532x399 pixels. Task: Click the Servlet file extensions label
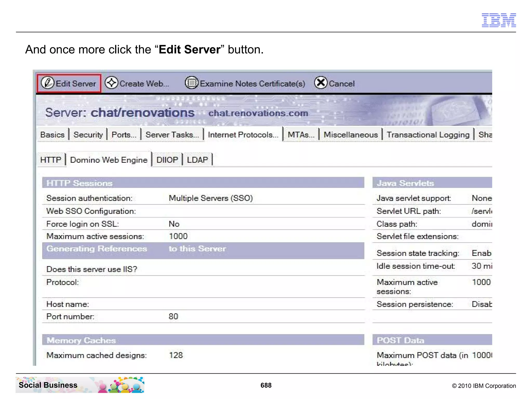418,236
